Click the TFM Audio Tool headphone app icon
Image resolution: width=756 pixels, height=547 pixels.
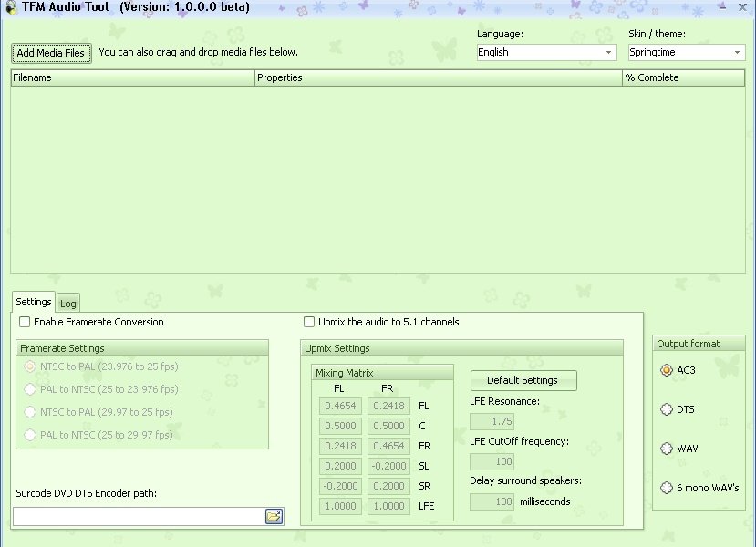(11, 7)
